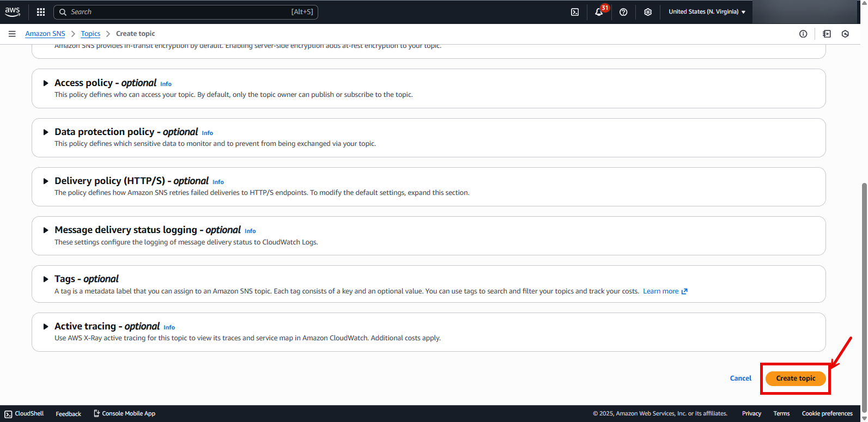Open the notifications bell
Image resolution: width=868 pixels, height=422 pixels.
coord(599,12)
